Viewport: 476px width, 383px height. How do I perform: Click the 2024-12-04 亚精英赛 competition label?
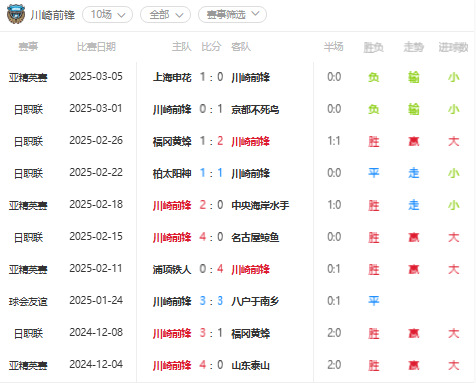[x=28, y=366]
